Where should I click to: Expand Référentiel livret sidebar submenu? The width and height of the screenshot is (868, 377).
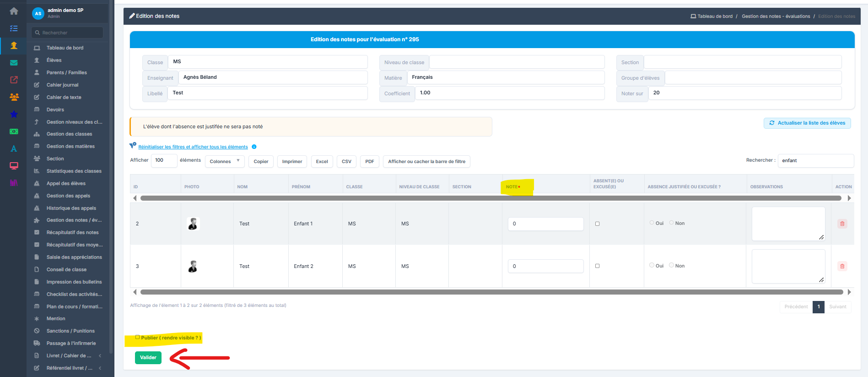(x=100, y=368)
